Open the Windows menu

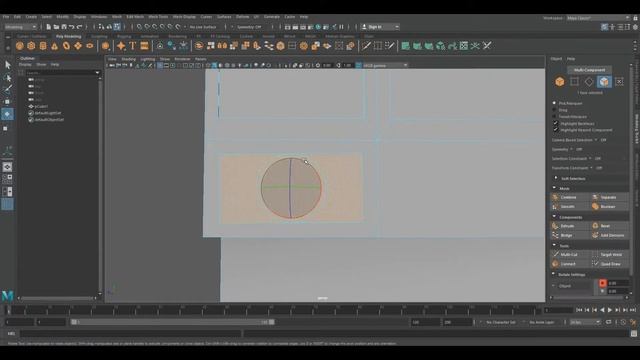[99, 17]
